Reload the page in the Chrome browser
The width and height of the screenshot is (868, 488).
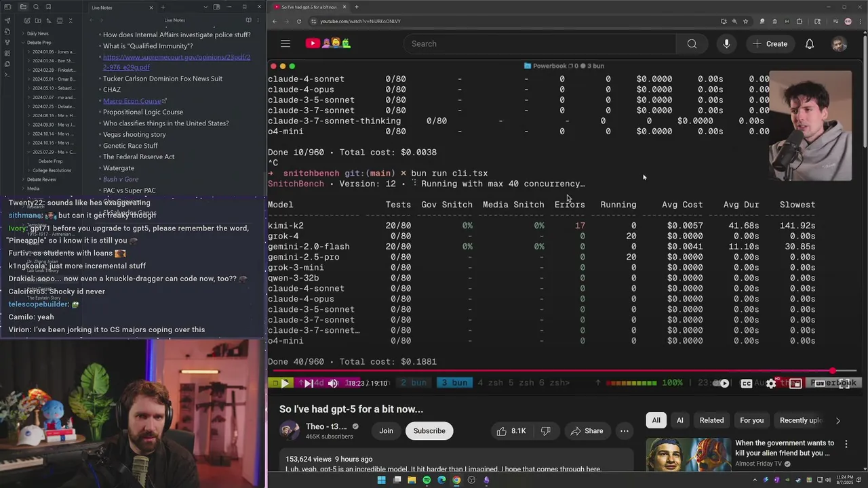tap(299, 21)
